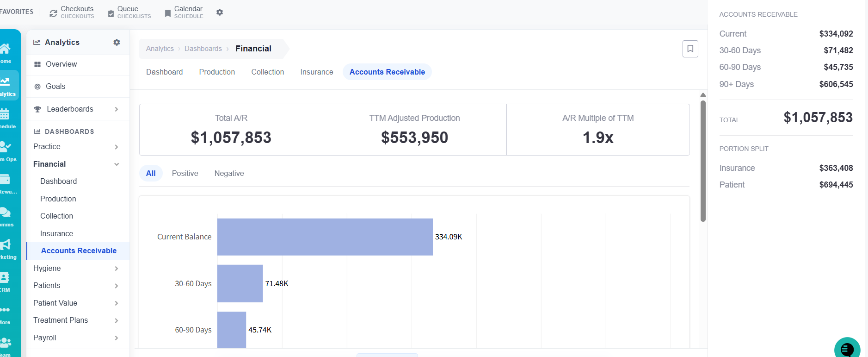Open Analytics settings gear icon

[x=117, y=42]
